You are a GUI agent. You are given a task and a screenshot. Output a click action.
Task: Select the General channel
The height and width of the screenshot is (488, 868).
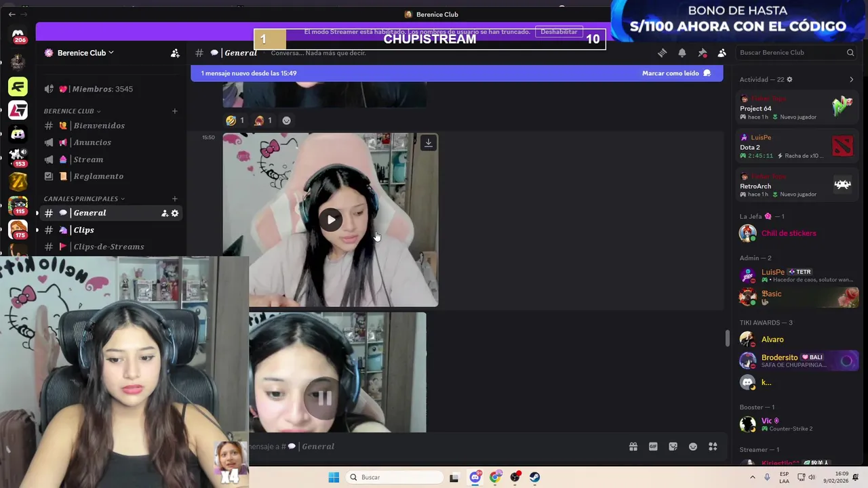(x=112, y=213)
